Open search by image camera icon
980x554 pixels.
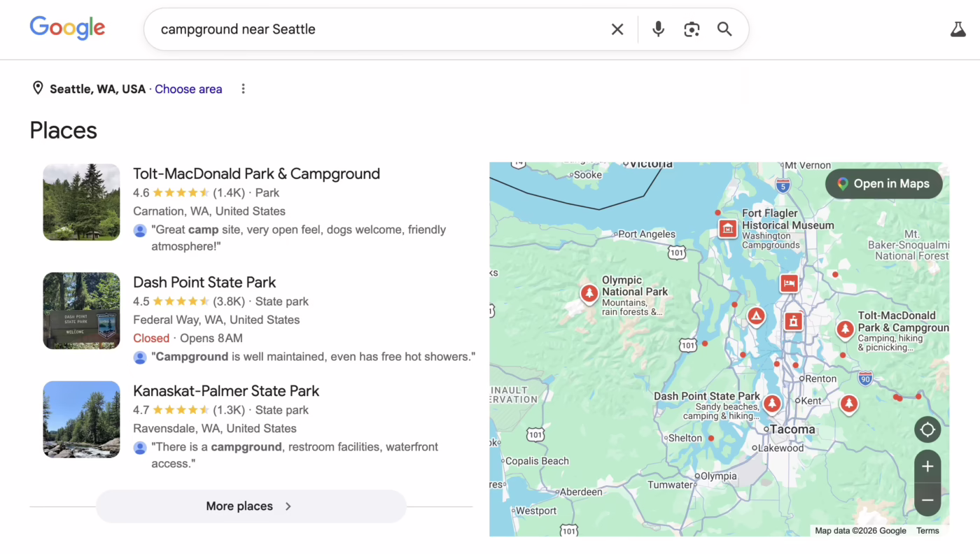692,29
